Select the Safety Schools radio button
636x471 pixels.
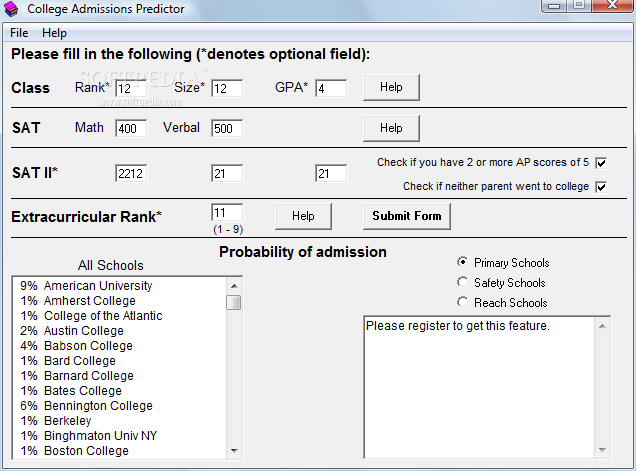462,282
